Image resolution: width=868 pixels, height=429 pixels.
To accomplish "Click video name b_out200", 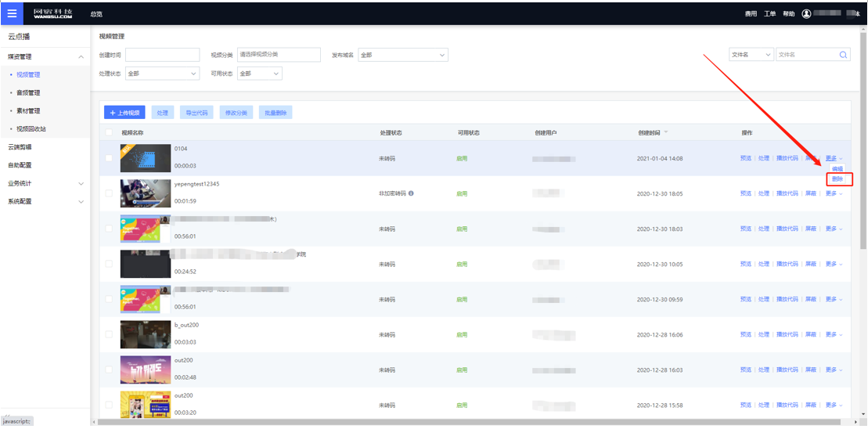I will click(x=186, y=325).
